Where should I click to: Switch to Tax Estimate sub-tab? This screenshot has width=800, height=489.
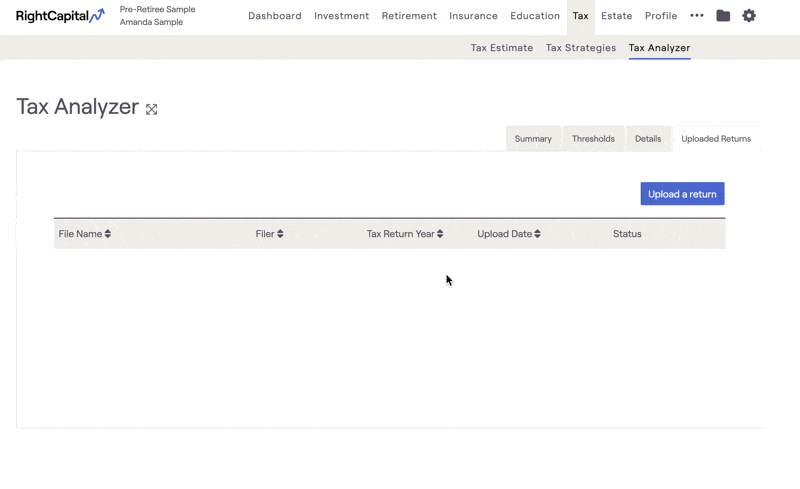(x=502, y=47)
